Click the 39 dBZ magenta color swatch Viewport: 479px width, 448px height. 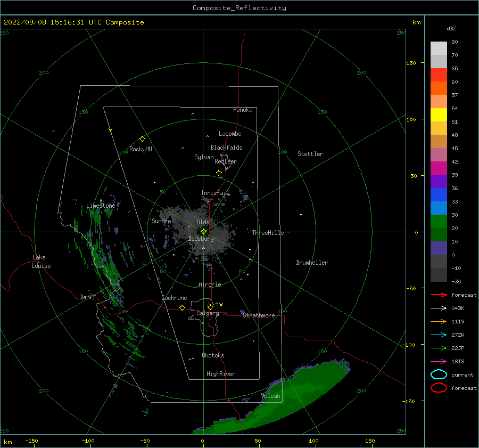click(x=439, y=168)
